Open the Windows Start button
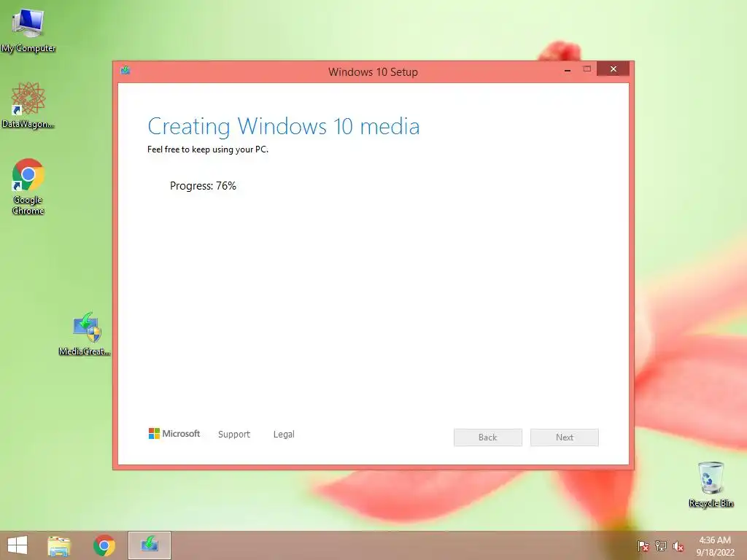747x560 pixels. (x=18, y=545)
